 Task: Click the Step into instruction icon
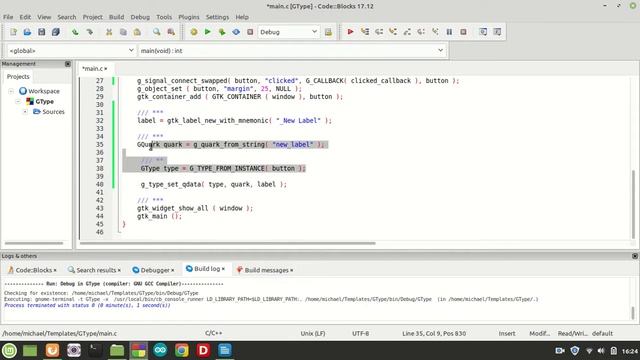click(x=435, y=32)
